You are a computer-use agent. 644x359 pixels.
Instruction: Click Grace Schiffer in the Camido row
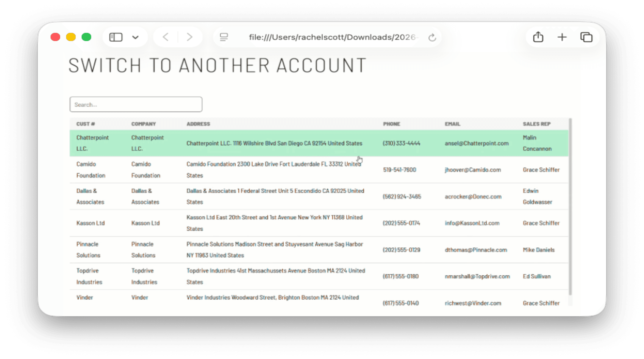click(541, 170)
